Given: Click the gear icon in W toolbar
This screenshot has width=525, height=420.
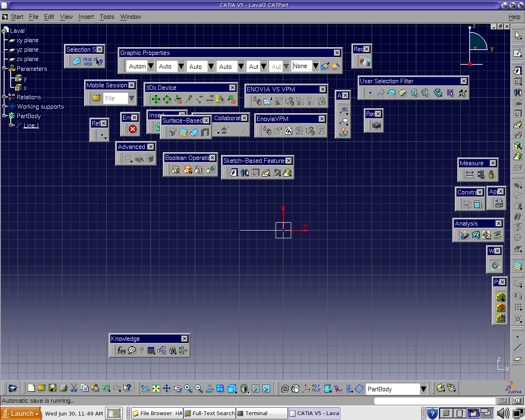Looking at the screenshot, I should coord(495,265).
